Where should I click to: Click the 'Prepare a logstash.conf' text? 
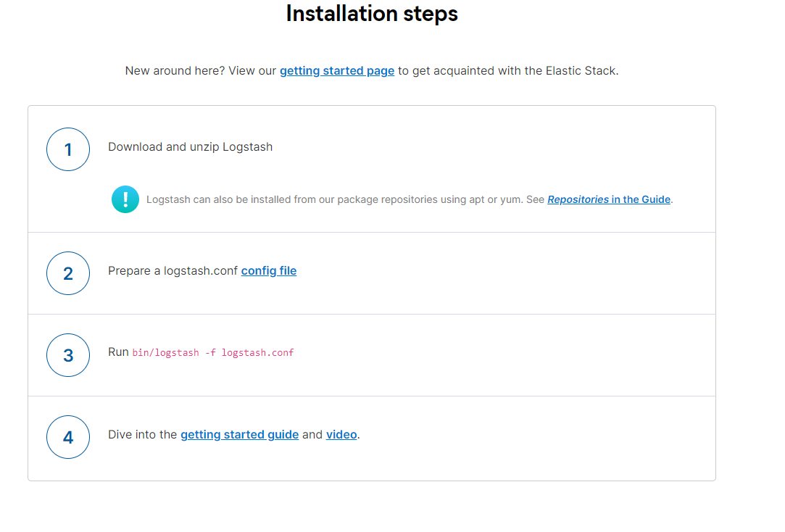(173, 271)
